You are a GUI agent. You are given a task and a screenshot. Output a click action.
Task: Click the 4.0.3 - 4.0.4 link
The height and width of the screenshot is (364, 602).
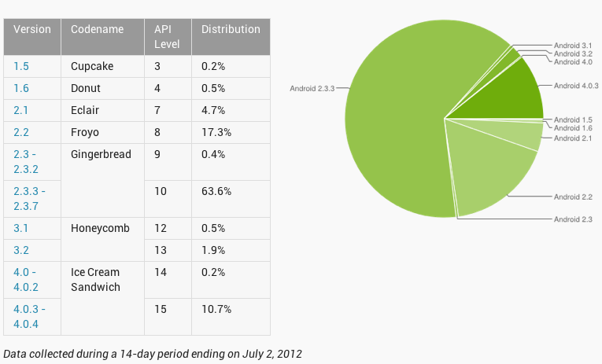(x=29, y=315)
